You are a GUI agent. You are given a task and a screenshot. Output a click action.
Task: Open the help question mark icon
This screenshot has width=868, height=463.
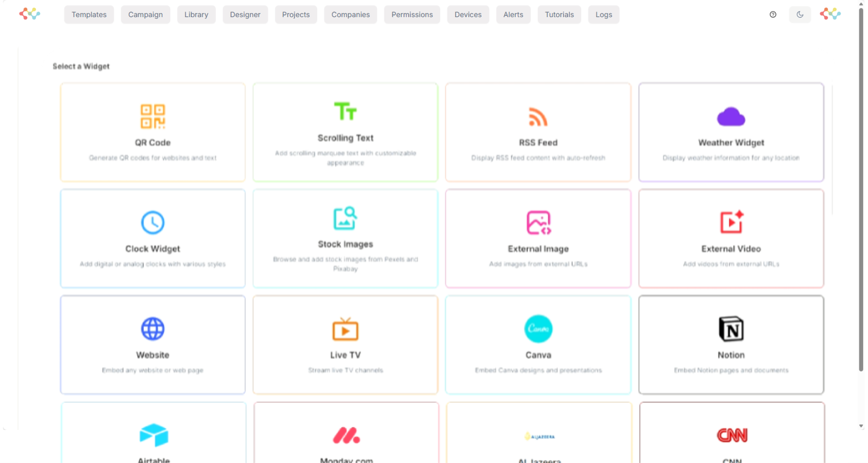tap(773, 15)
